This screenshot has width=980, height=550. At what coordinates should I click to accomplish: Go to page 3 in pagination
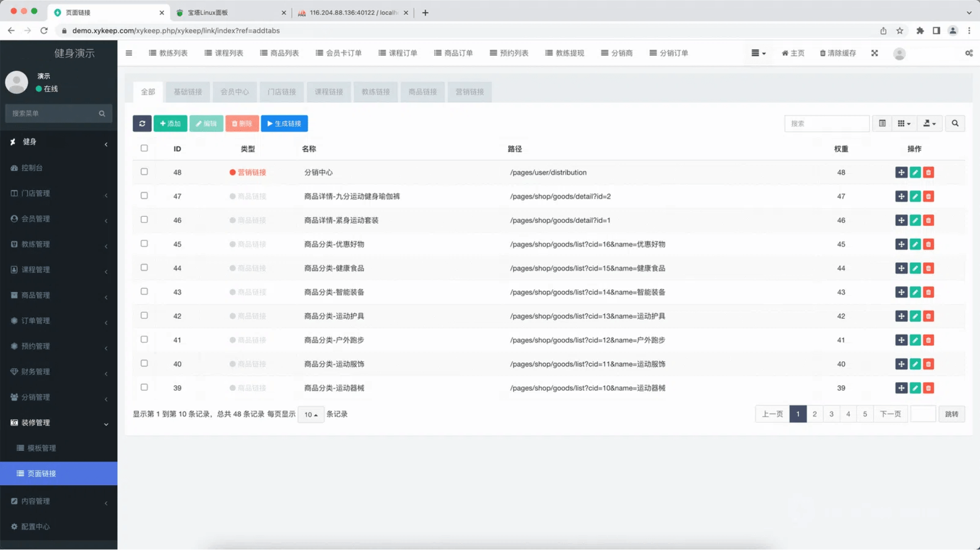[x=831, y=414]
